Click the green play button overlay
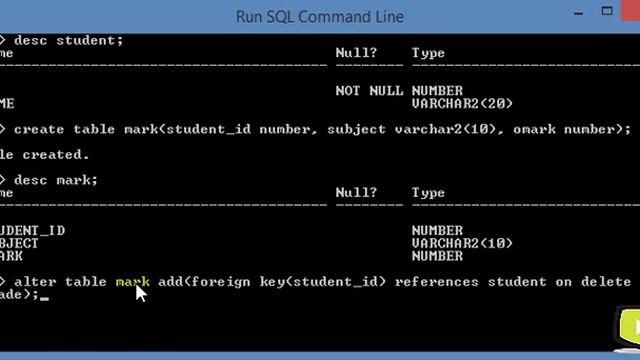 [630, 327]
